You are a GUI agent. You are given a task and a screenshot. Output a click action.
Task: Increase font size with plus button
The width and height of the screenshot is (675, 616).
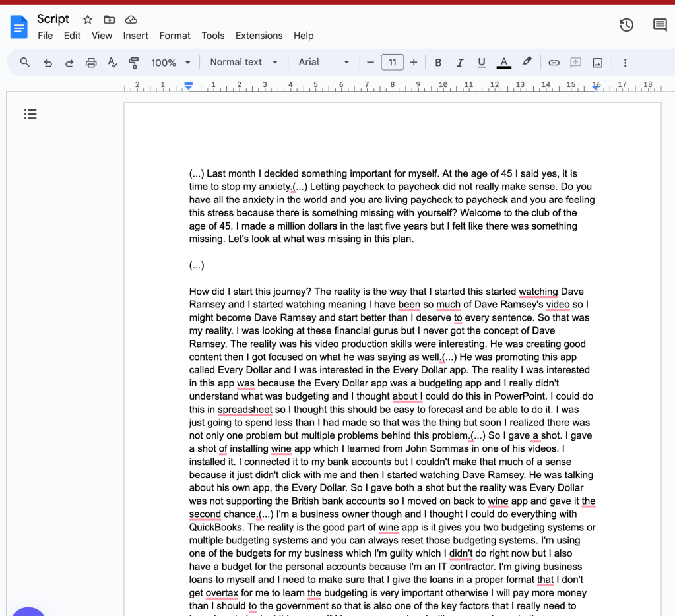click(x=414, y=63)
